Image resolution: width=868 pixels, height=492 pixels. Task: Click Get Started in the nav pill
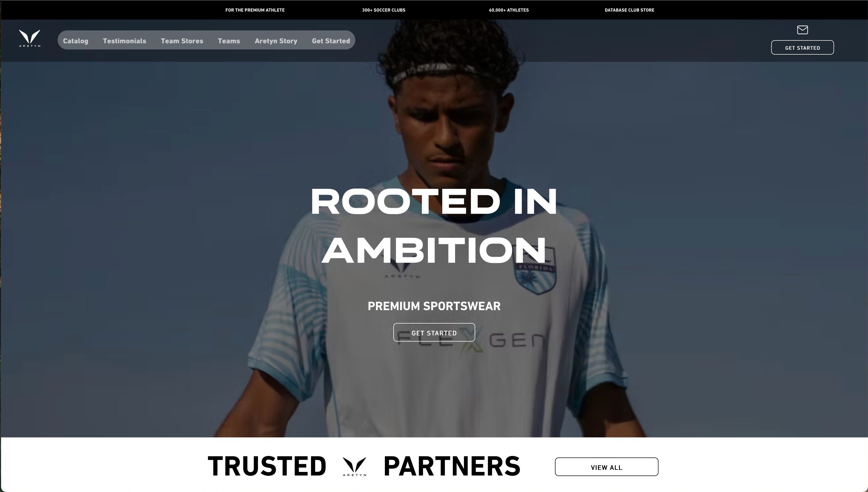[x=331, y=41]
